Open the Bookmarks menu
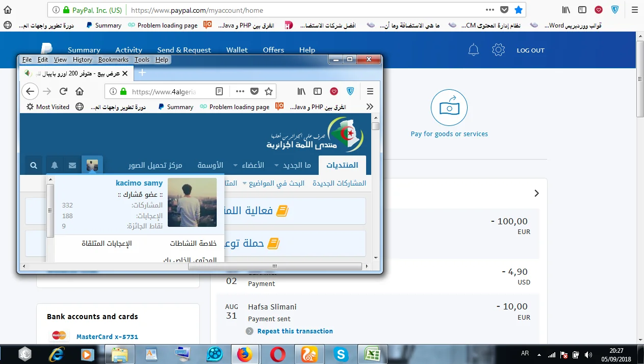The image size is (644, 364). (113, 60)
